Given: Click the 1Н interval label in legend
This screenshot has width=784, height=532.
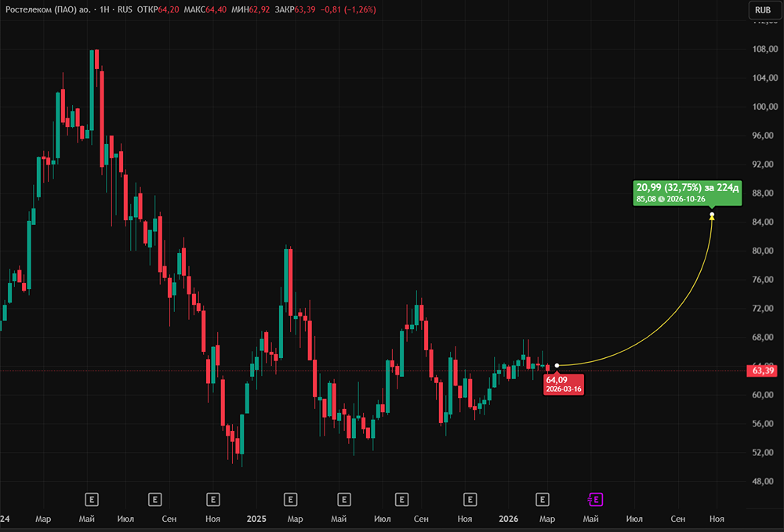Looking at the screenshot, I should [x=104, y=9].
